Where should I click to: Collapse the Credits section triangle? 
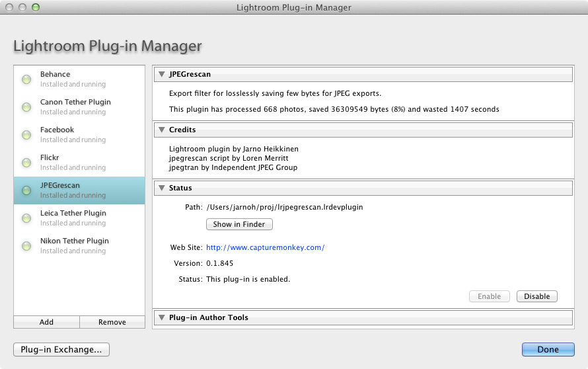click(162, 130)
